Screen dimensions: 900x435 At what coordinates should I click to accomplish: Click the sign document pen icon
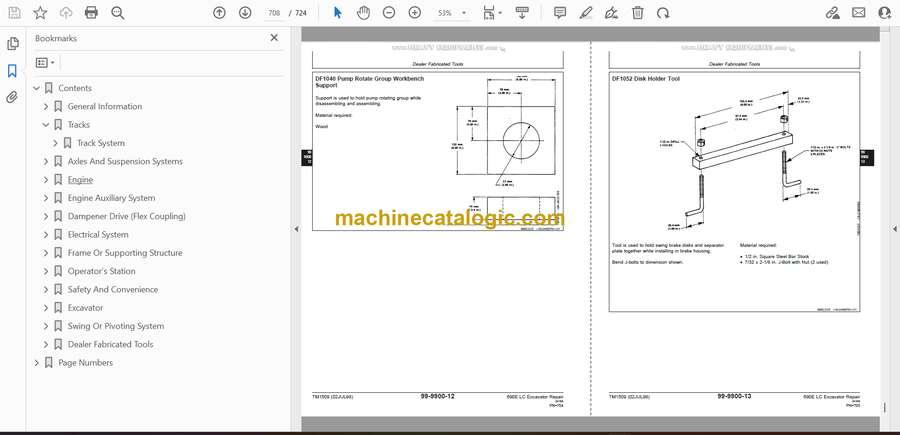coord(611,13)
